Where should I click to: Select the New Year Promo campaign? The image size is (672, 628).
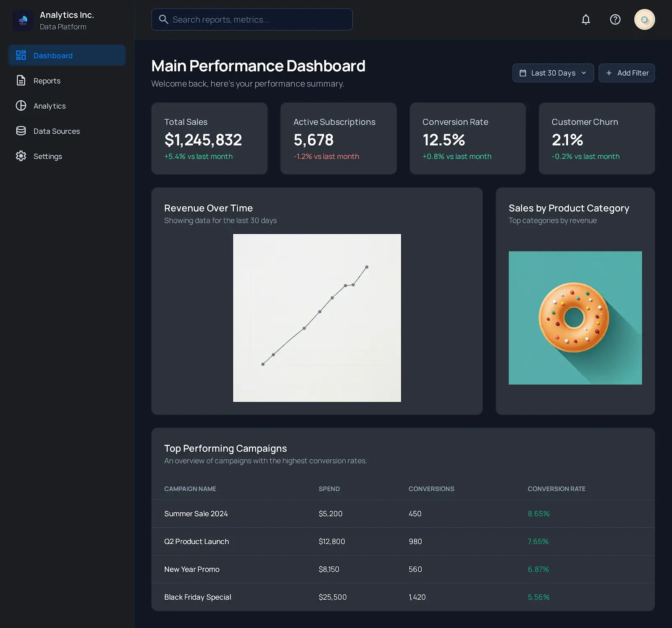click(x=403, y=569)
